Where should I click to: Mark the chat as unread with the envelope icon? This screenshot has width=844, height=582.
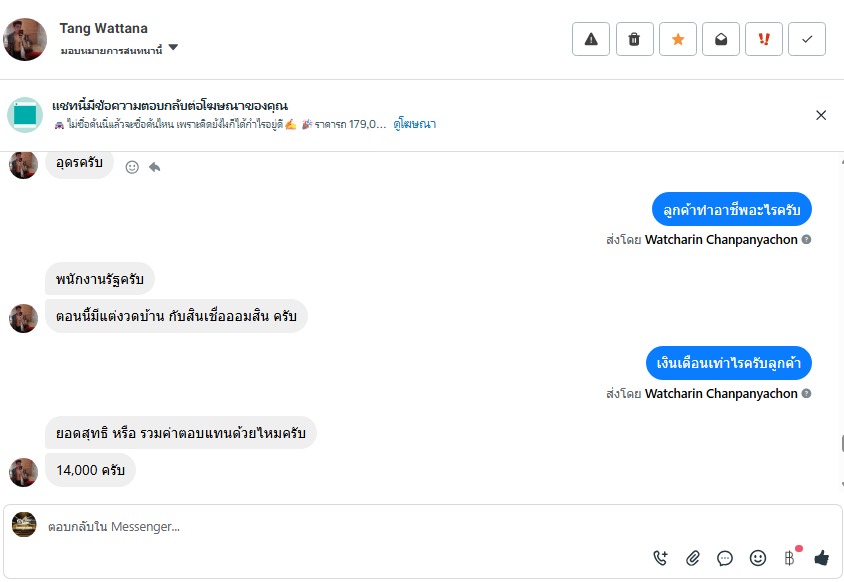tap(720, 39)
